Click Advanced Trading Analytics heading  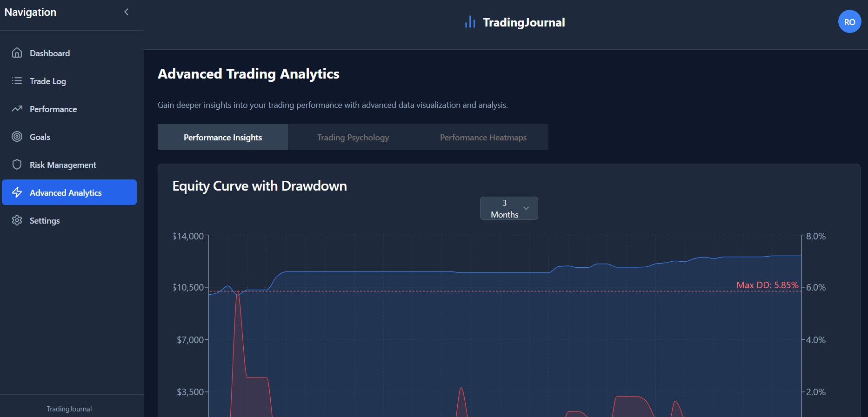pyautogui.click(x=248, y=74)
